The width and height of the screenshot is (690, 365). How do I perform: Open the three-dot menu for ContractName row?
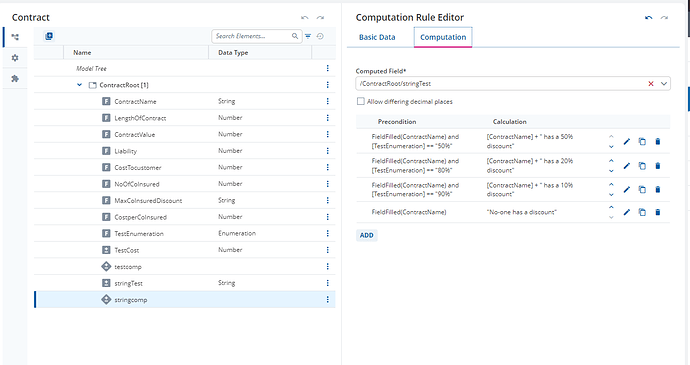pyautogui.click(x=327, y=101)
